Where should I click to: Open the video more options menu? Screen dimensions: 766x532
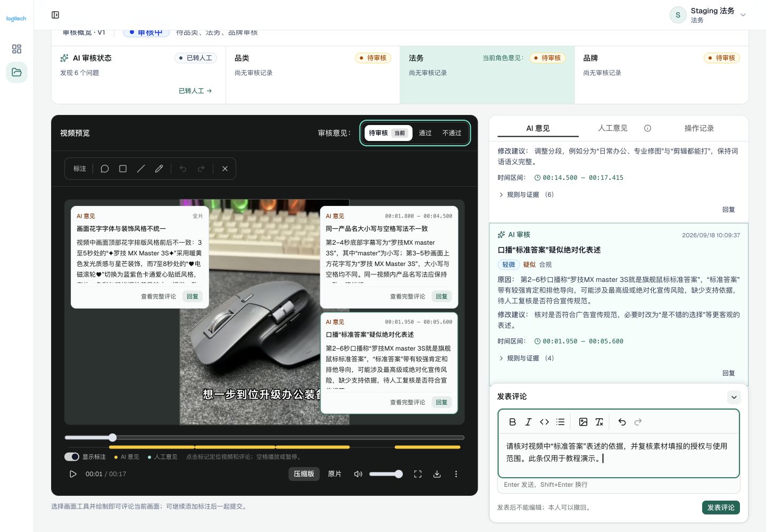click(456, 474)
